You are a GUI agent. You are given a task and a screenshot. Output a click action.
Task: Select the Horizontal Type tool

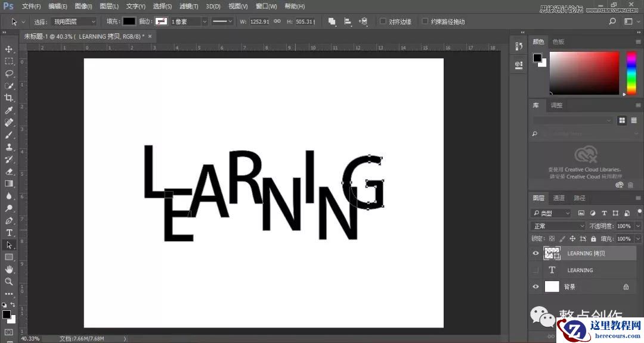click(8, 233)
